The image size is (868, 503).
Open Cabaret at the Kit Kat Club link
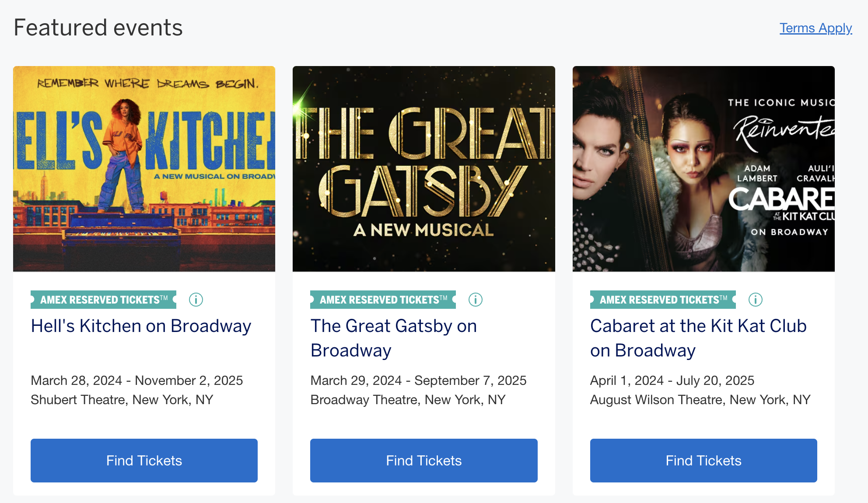[x=698, y=338]
